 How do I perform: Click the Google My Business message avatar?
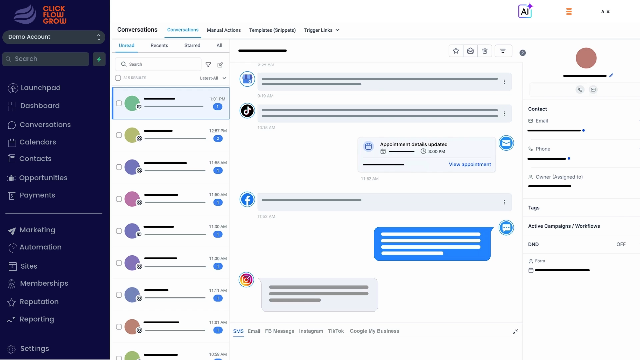pyautogui.click(x=247, y=79)
